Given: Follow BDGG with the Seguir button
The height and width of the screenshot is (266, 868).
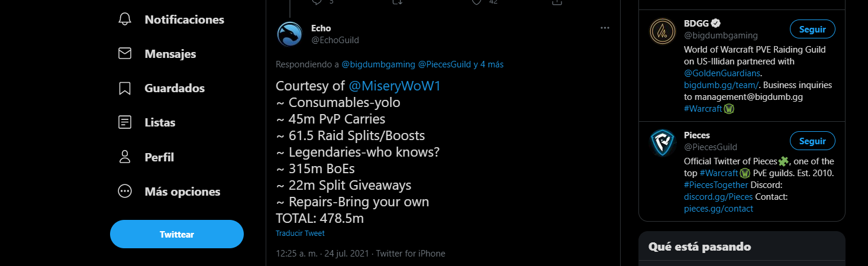Looking at the screenshot, I should pyautogui.click(x=812, y=29).
